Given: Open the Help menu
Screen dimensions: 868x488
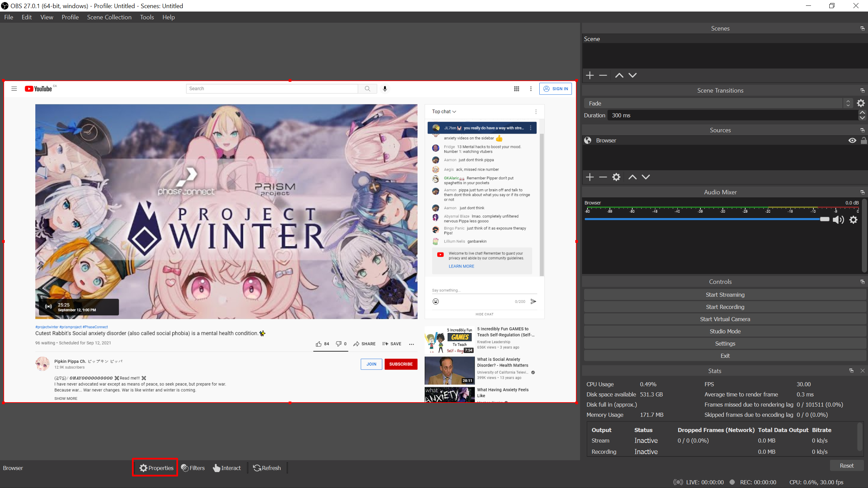Looking at the screenshot, I should coord(169,17).
